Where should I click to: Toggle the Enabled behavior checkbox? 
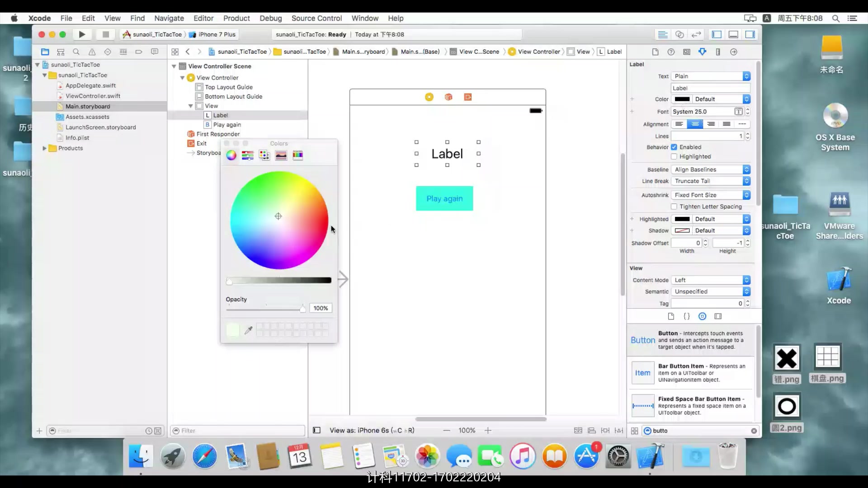(674, 147)
